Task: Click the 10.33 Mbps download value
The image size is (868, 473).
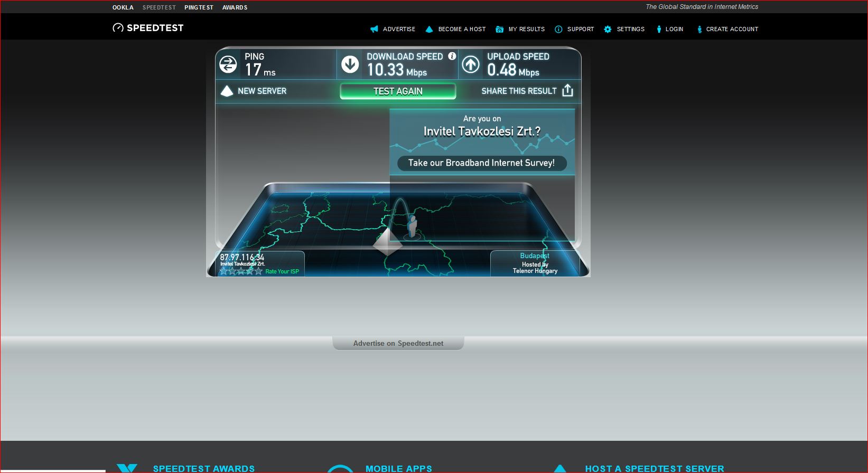Action: (x=397, y=70)
